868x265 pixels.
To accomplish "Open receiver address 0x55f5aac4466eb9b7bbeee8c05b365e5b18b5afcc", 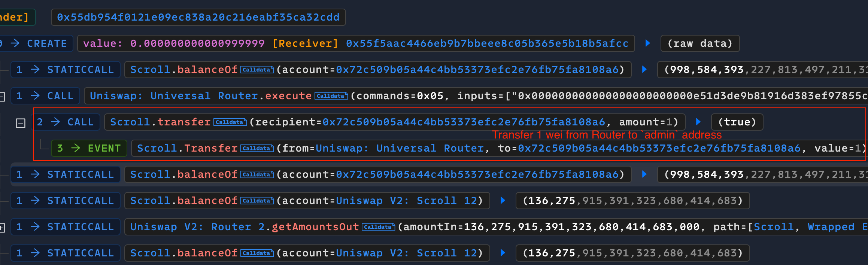I will (487, 43).
